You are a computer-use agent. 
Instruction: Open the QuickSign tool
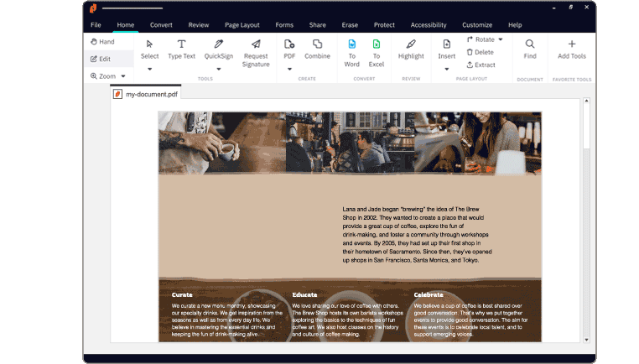(218, 49)
